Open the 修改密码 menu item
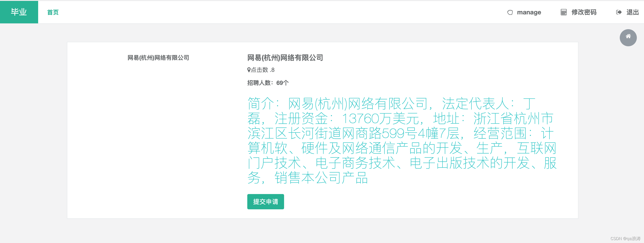Image resolution: width=644 pixels, height=243 pixels. 584,12
